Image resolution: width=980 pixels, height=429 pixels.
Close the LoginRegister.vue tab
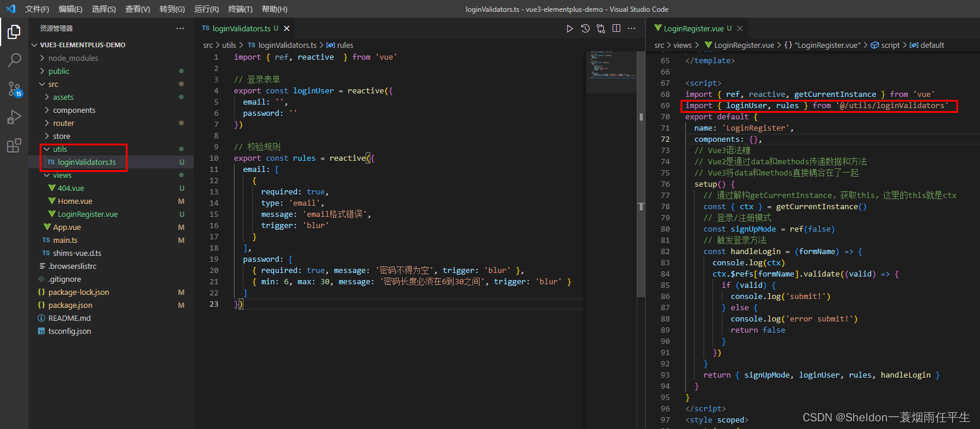(x=740, y=28)
